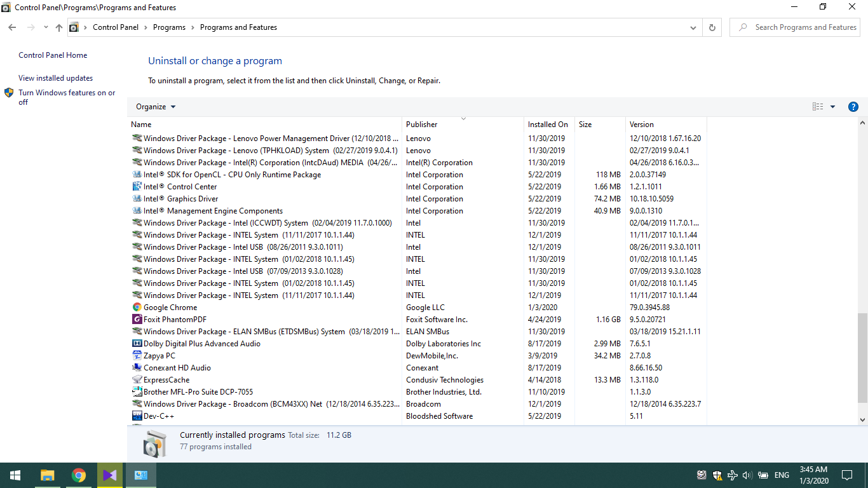The height and width of the screenshot is (488, 868).
Task: Click the Google Chrome program icon in list
Action: pos(137,308)
